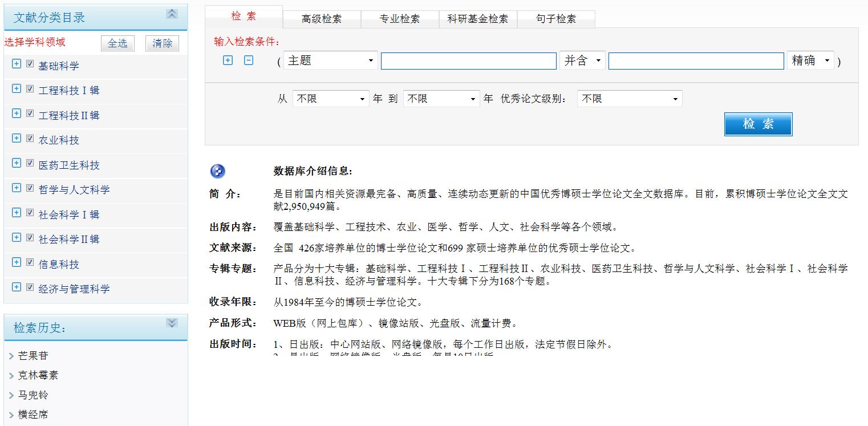Click the blue 检索 search button
Image resolution: width=868 pixels, height=426 pixels.
758,124
